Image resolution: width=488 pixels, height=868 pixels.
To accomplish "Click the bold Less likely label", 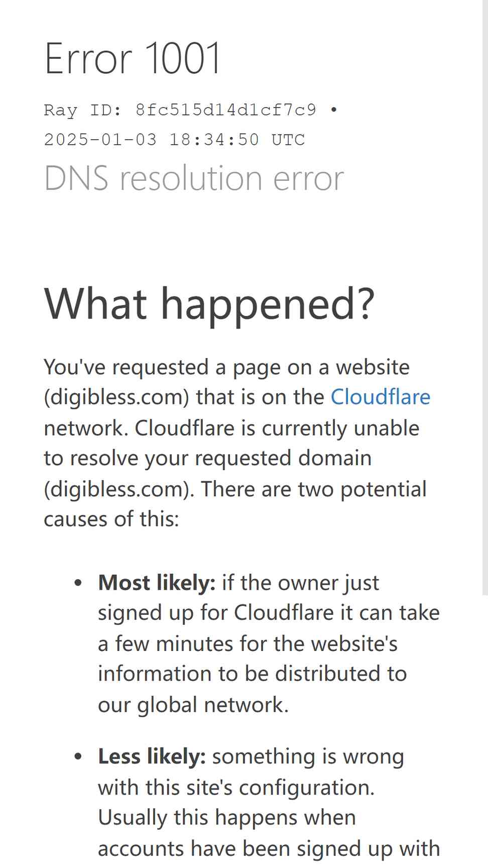I will [152, 756].
